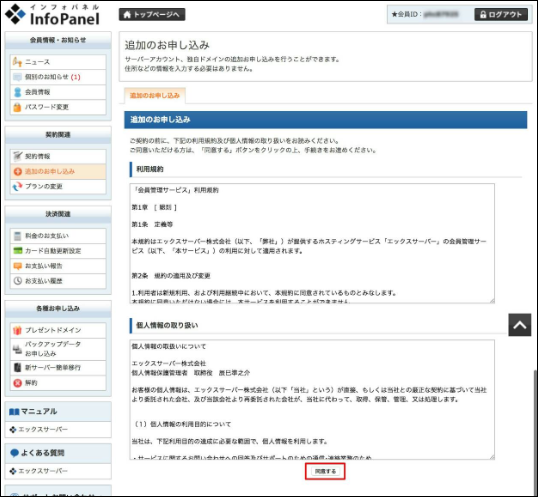538x497 pixels.
Task: Click the scroll-to-top arrow button
Action: [520, 325]
